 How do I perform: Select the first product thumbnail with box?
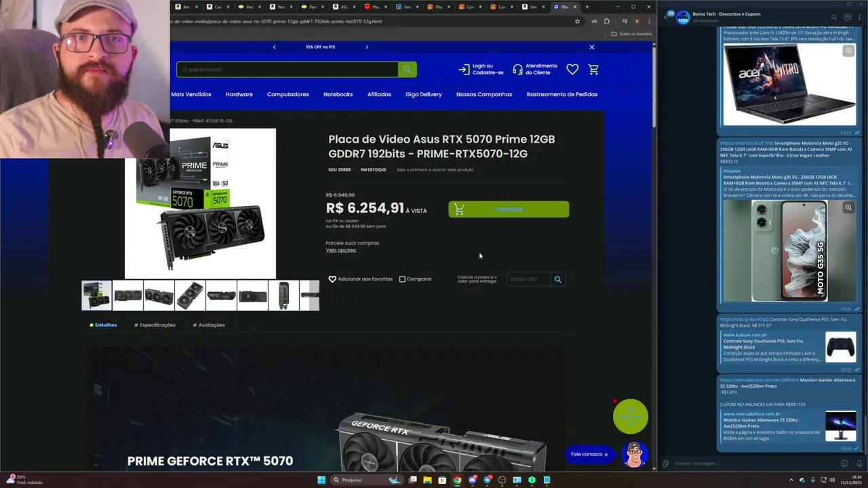point(96,296)
